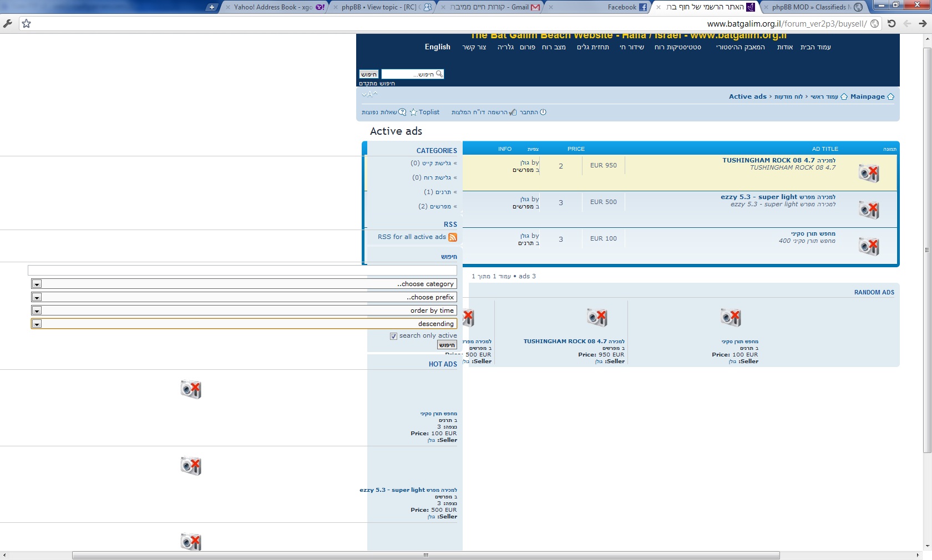Click the FAQ question mark icon
This screenshot has width=932, height=560.
pos(402,112)
